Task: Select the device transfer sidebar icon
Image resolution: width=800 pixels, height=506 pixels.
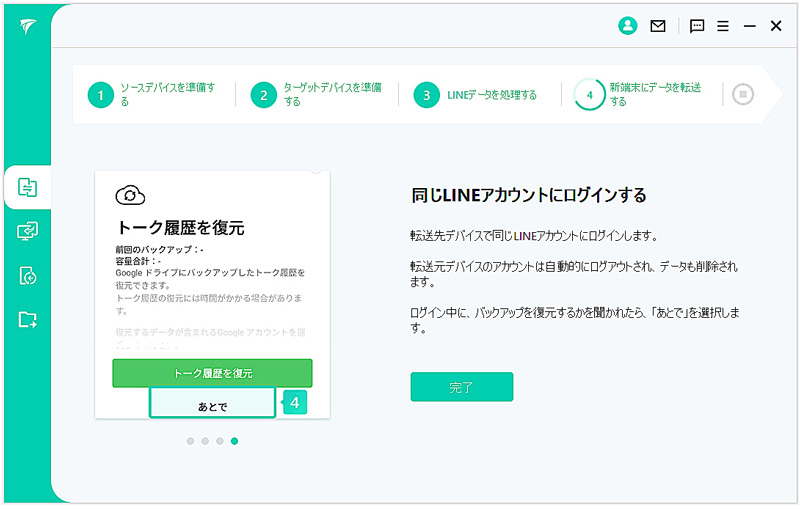Action: point(28,187)
